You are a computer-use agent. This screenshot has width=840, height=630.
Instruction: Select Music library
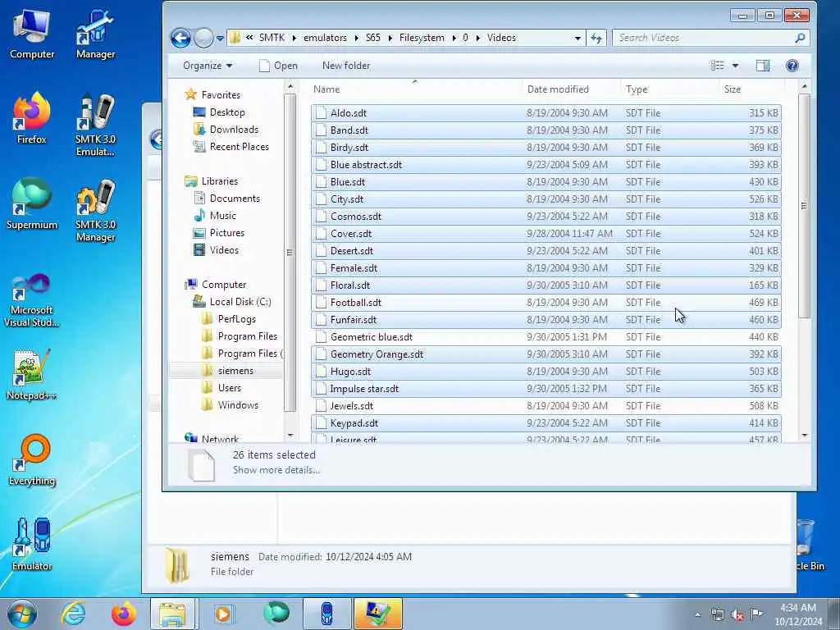pyautogui.click(x=222, y=216)
